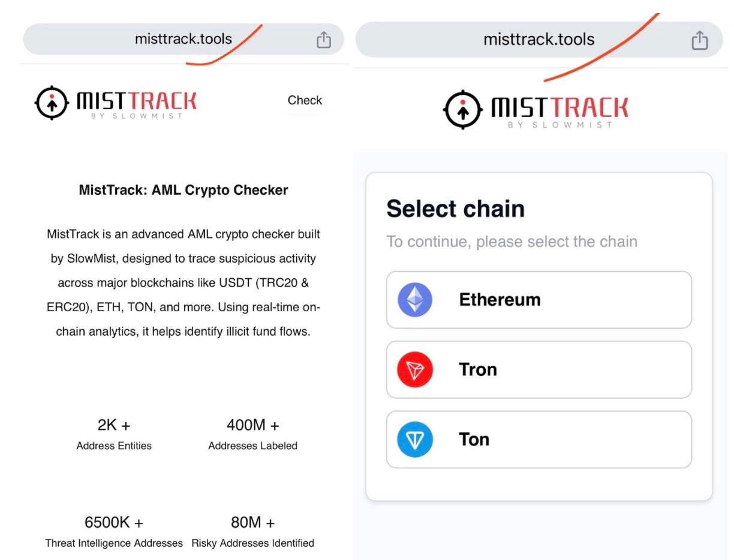Click the red Tron chain icon
The width and height of the screenshot is (734, 560).
tap(414, 369)
